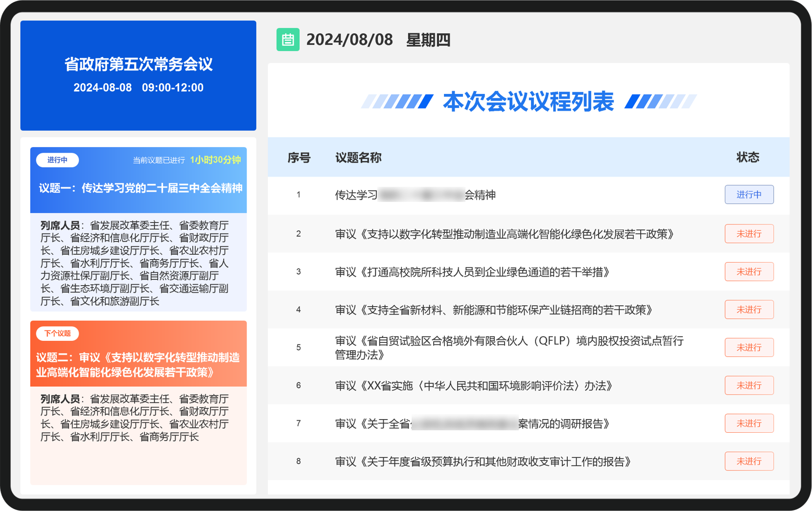This screenshot has height=511, width=812.
Task: Click the 未进行 status for agenda item 6
Action: pos(749,385)
